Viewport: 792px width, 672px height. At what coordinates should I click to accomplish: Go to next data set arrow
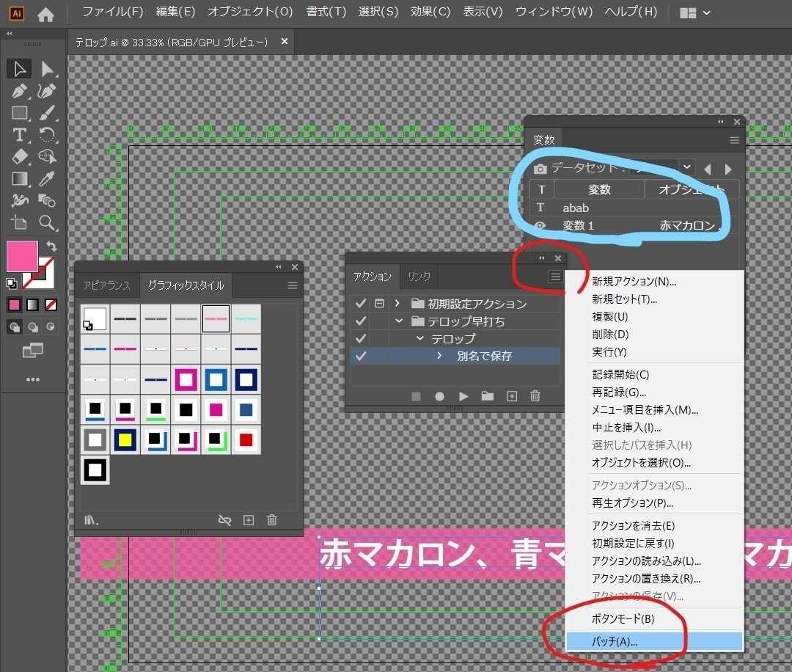pyautogui.click(x=728, y=169)
